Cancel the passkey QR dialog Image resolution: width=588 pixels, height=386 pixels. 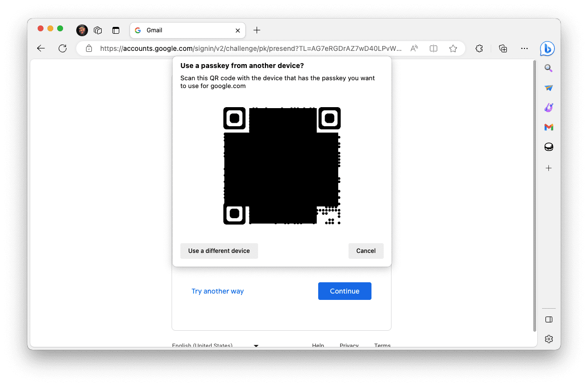366,251
